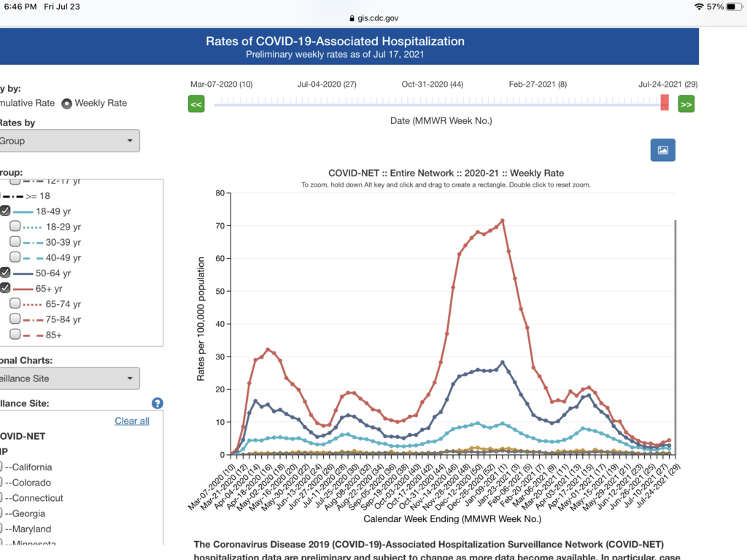This screenshot has width=747, height=560.
Task: Click the green back arrows on date slider
Action: (196, 104)
